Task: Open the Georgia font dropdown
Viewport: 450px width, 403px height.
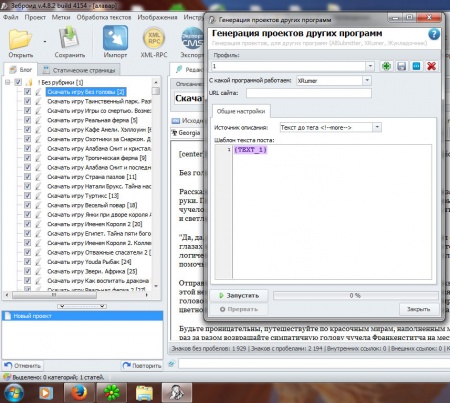Action: point(187,133)
